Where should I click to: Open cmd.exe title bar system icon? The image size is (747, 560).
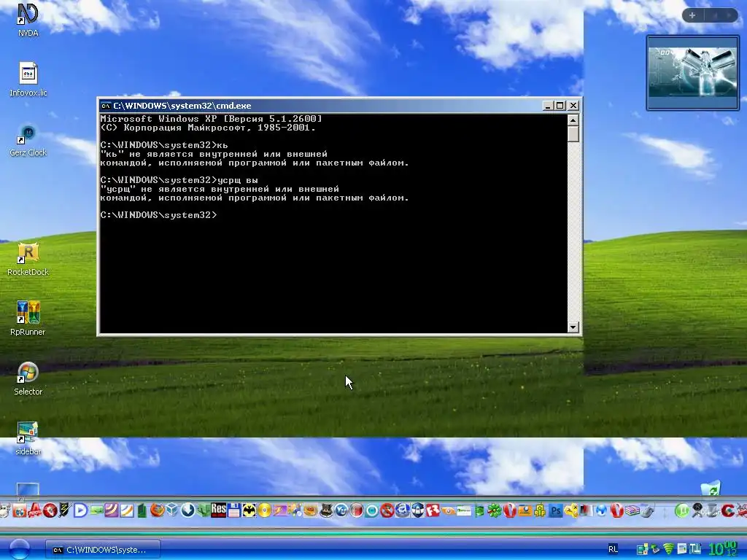pos(106,106)
